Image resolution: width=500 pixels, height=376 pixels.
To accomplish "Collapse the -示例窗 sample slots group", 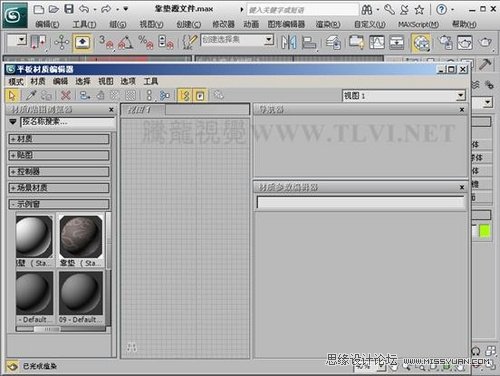I will [59, 204].
